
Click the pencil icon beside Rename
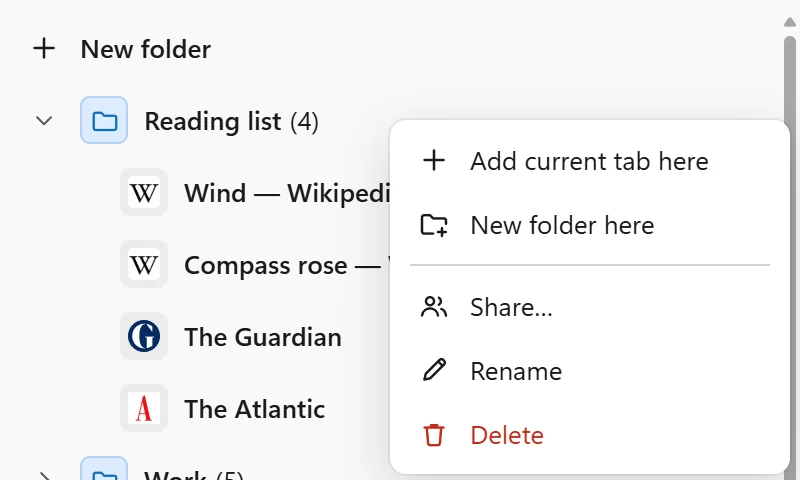pos(434,370)
